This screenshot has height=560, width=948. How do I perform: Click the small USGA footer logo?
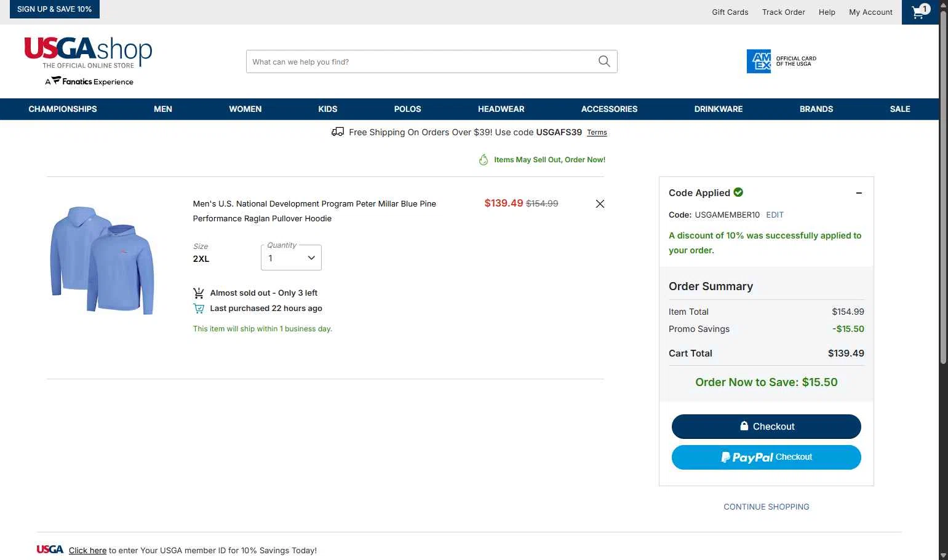point(50,550)
